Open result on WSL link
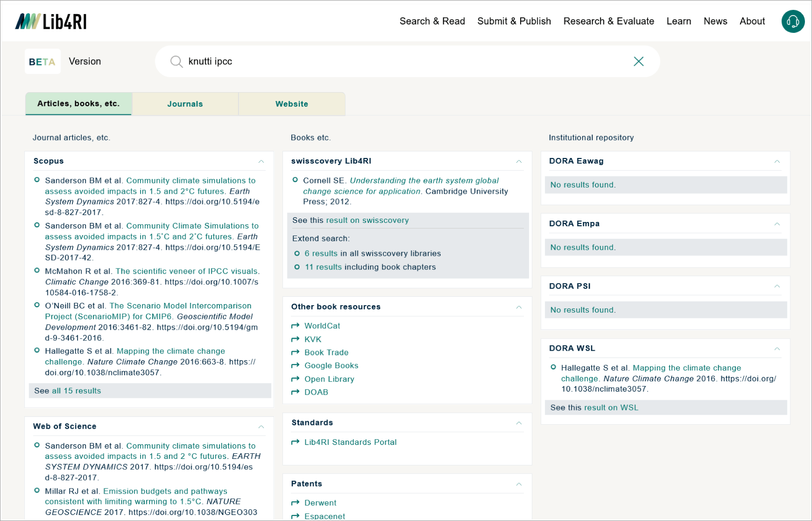812x521 pixels. (x=611, y=408)
